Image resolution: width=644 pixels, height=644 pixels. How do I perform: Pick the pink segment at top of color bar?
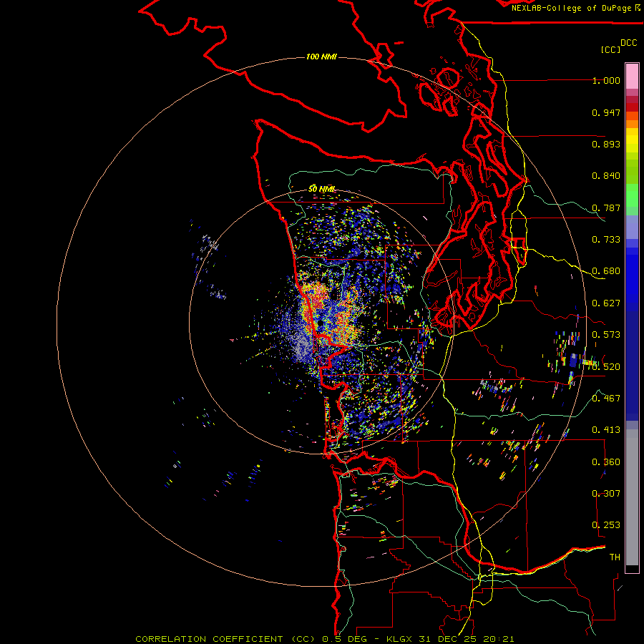point(632,76)
